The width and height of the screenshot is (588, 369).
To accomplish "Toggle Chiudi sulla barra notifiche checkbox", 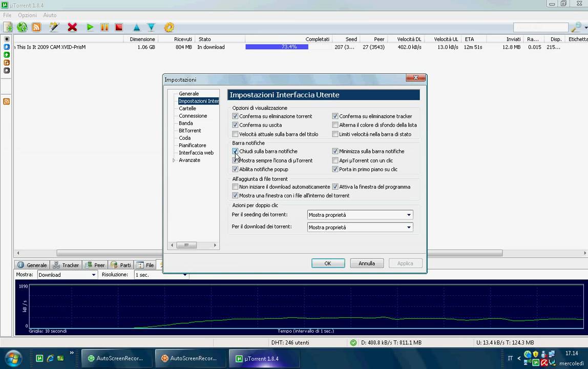I will pyautogui.click(x=235, y=151).
